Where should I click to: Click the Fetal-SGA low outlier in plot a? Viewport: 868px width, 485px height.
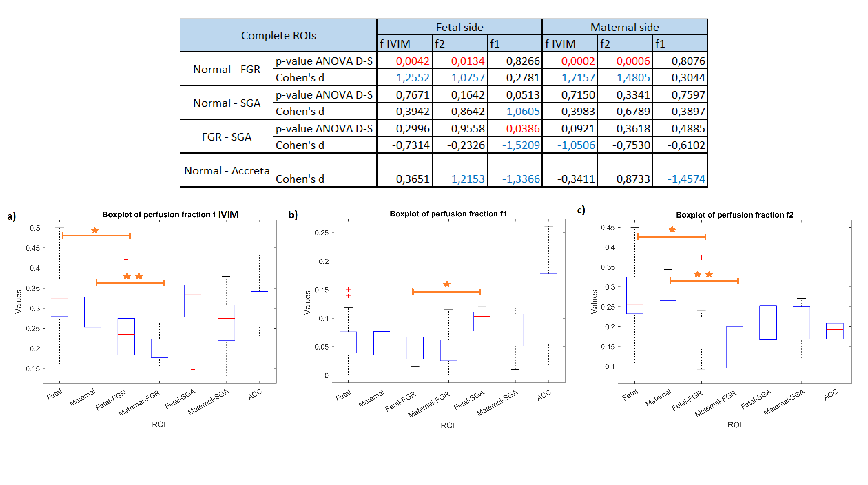(x=193, y=369)
